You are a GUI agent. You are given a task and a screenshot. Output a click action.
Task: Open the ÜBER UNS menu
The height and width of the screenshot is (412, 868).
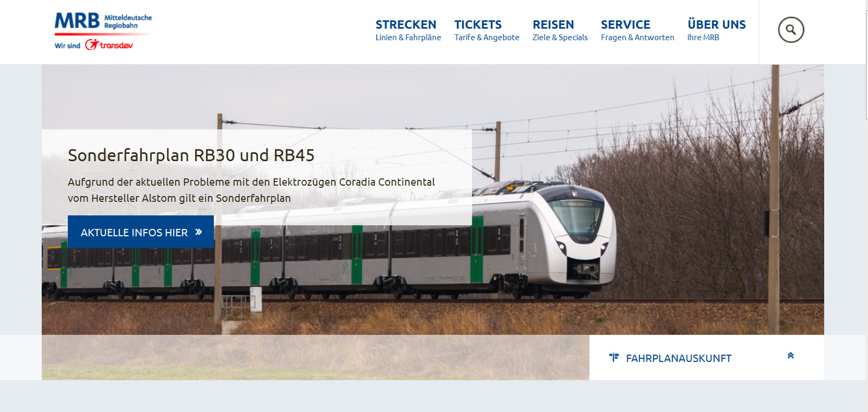[716, 24]
